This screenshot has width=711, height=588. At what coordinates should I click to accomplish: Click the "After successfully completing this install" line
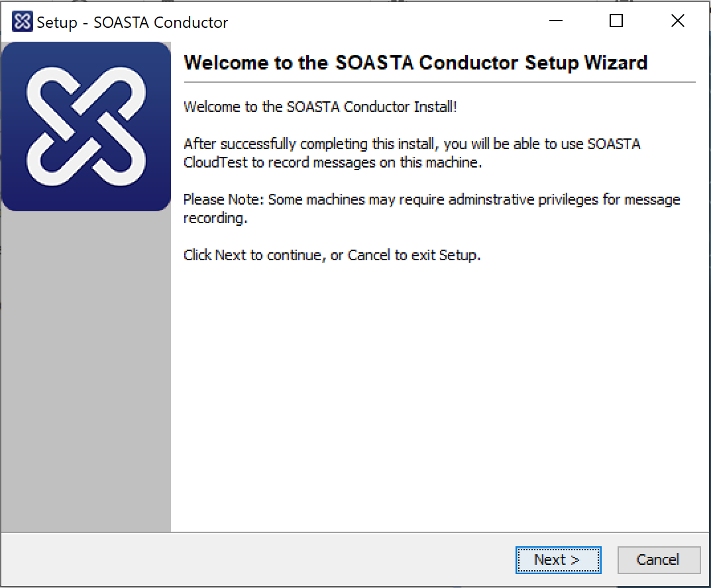(x=411, y=144)
